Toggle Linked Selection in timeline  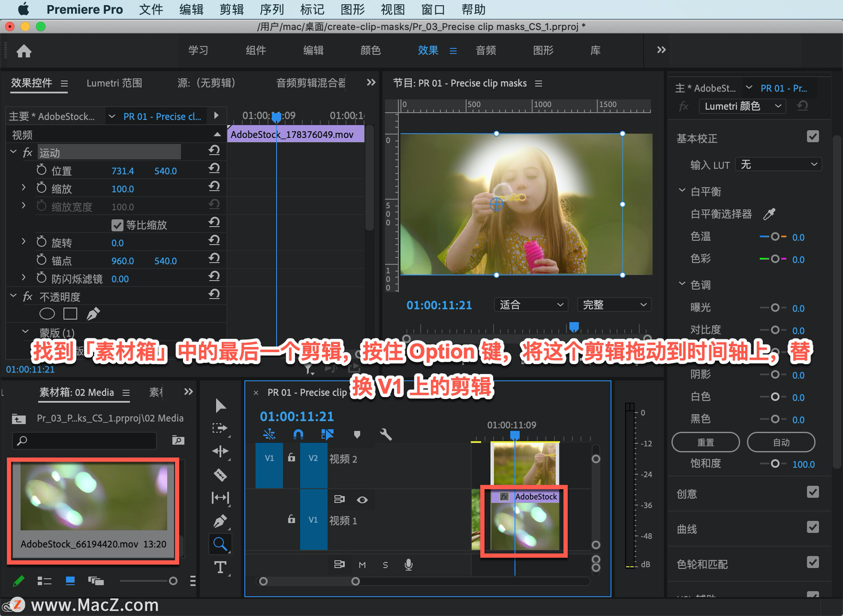[327, 434]
